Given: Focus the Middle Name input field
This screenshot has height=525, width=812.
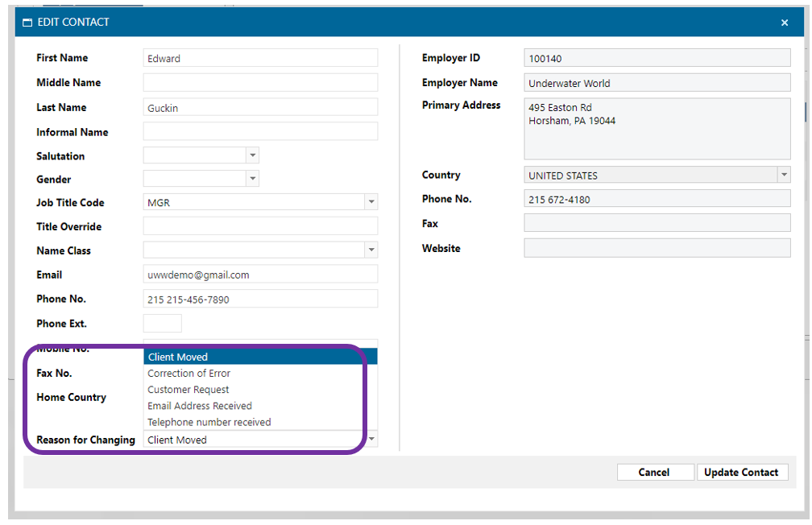Looking at the screenshot, I should tap(260, 83).
